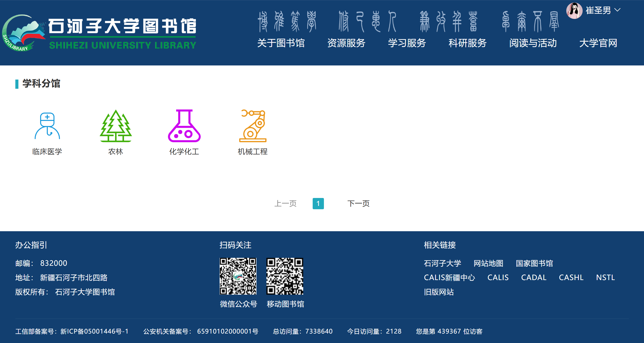Expand the 崔圣男 user dropdown arrow
Image resolution: width=644 pixels, height=343 pixels.
click(x=618, y=10)
